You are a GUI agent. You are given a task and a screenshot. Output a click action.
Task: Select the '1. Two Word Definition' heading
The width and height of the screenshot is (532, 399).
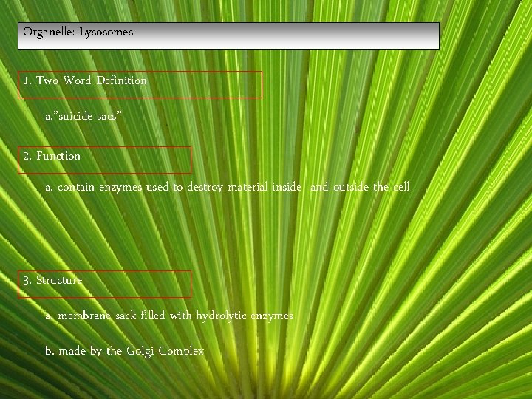pos(85,81)
